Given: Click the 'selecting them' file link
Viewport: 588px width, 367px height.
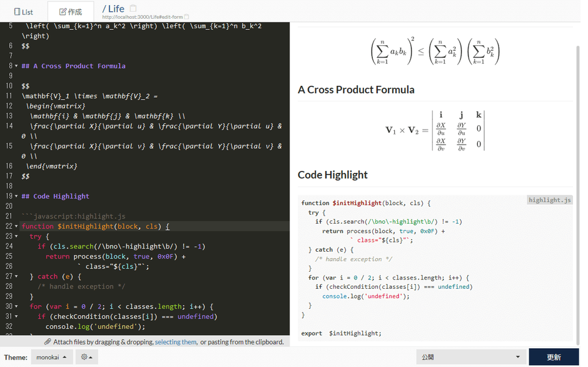Looking at the screenshot, I should point(176,342).
